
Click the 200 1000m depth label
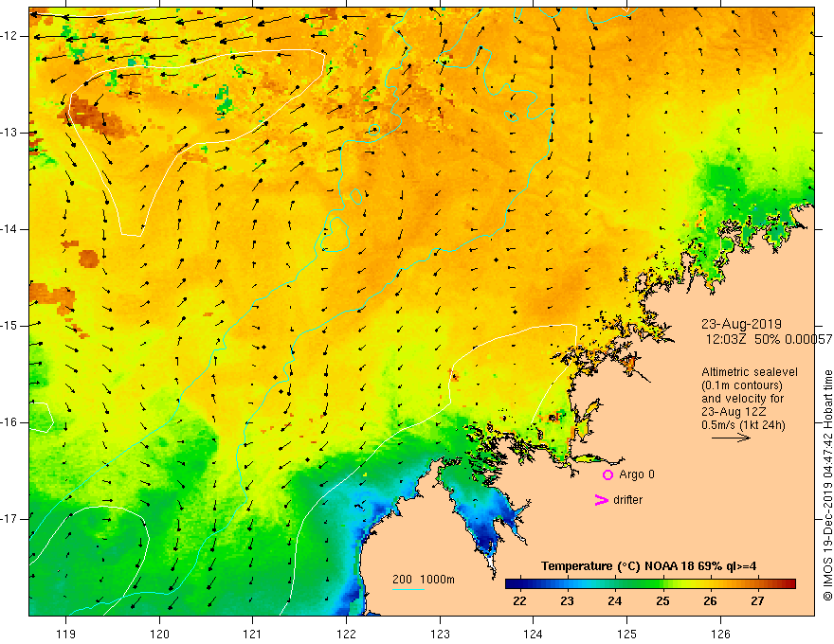pos(424,580)
